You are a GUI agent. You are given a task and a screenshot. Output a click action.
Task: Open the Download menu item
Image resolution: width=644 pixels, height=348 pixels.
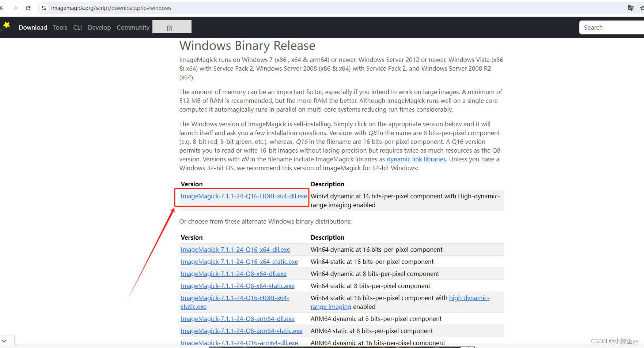tap(33, 27)
